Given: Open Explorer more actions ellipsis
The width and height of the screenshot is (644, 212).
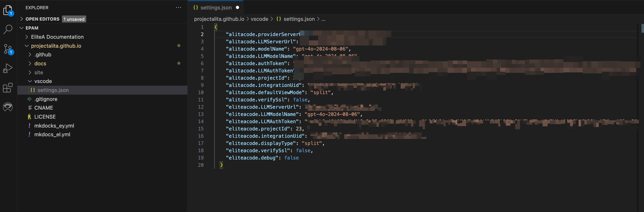Looking at the screenshot, I should (178, 8).
